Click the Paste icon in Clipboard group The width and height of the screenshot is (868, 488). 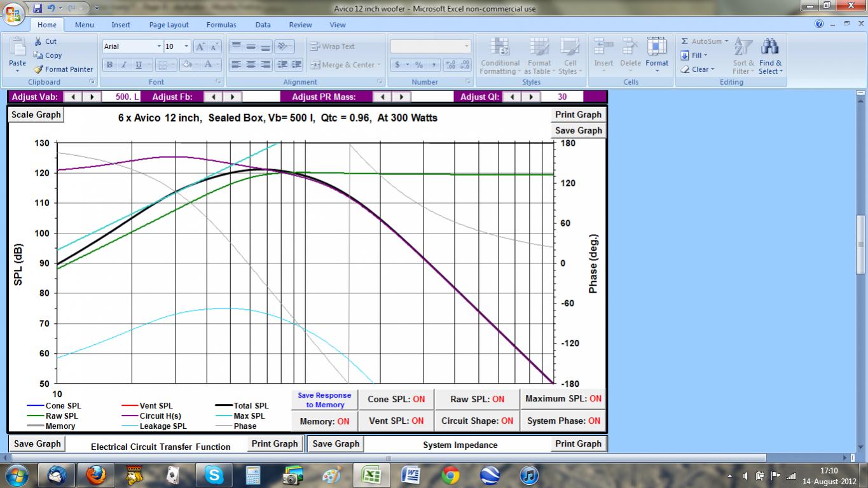(x=17, y=48)
